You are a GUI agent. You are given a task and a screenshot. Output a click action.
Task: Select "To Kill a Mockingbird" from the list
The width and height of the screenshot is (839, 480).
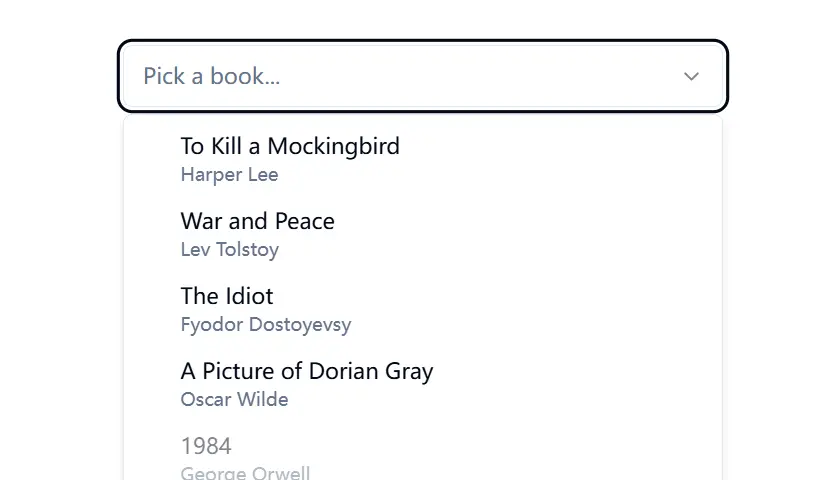(x=290, y=146)
